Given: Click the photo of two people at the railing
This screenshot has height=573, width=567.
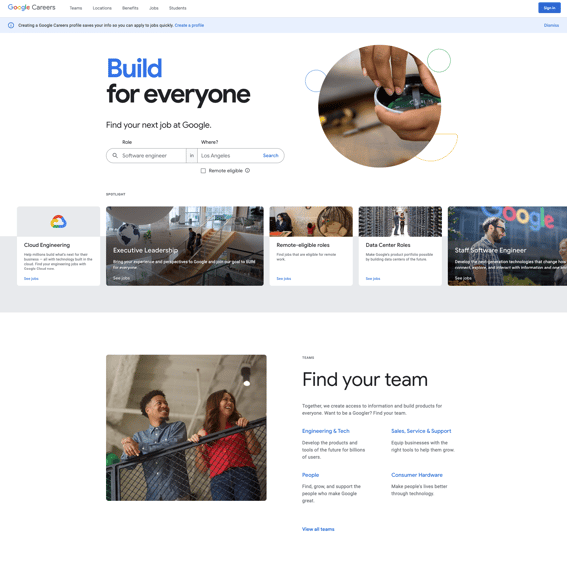Looking at the screenshot, I should point(186,428).
